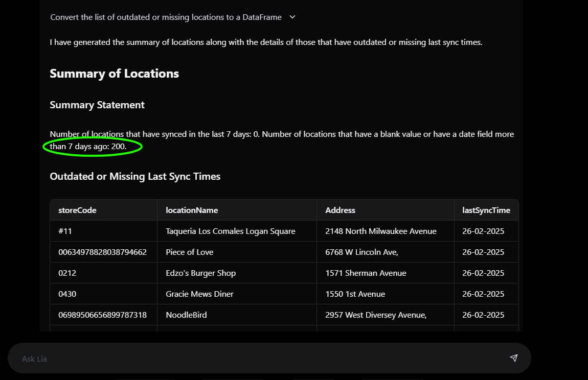Screen dimensions: 588x380
Task: Click the Taqueria Los Comales Logan Square row
Action: (x=230, y=231)
